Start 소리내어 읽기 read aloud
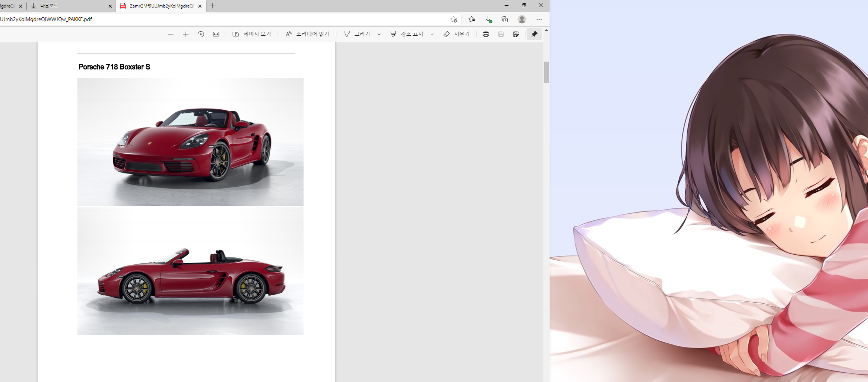Image resolution: width=868 pixels, height=382 pixels. [307, 34]
